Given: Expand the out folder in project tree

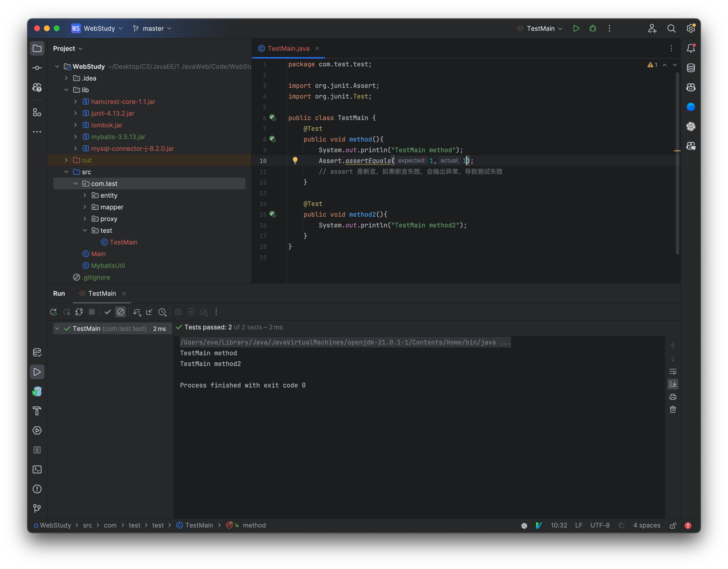Looking at the screenshot, I should click(66, 160).
